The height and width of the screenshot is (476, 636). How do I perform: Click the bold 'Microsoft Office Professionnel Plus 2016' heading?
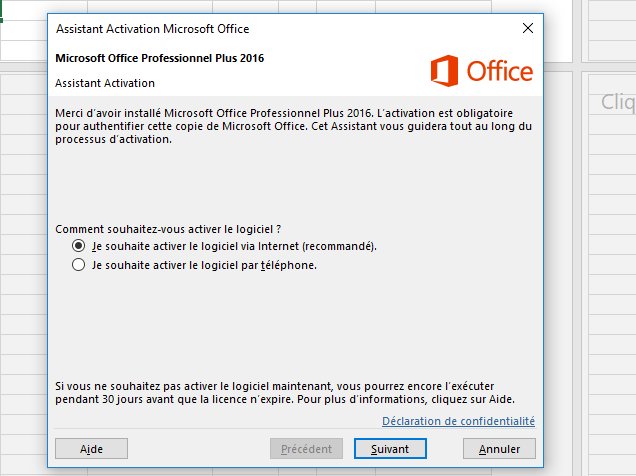point(161,59)
